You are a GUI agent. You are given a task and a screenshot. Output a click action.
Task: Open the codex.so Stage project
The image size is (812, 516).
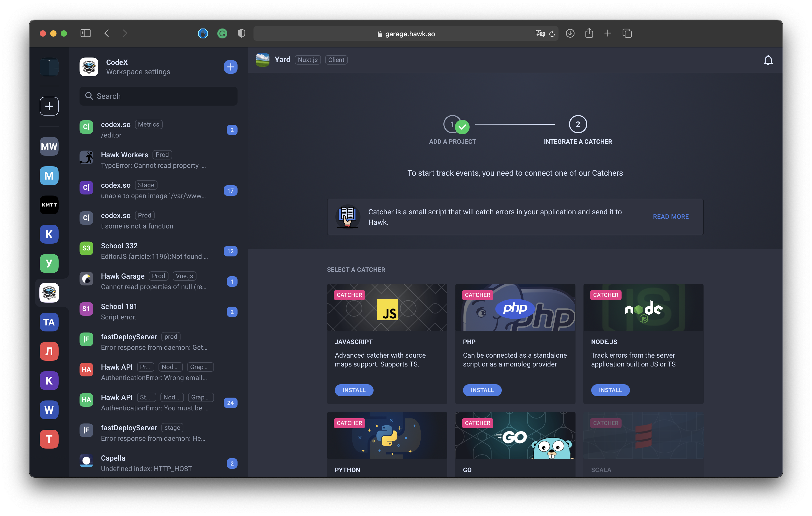point(158,190)
